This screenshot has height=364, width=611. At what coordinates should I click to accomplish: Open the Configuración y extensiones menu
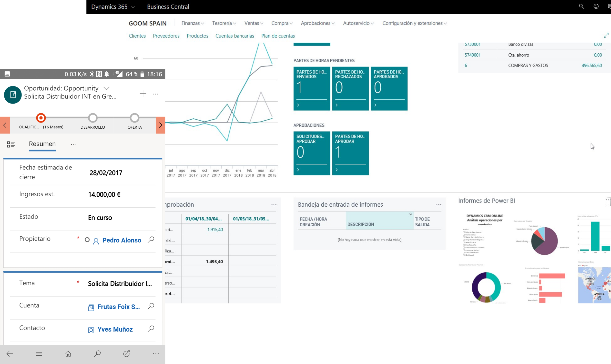(x=414, y=23)
